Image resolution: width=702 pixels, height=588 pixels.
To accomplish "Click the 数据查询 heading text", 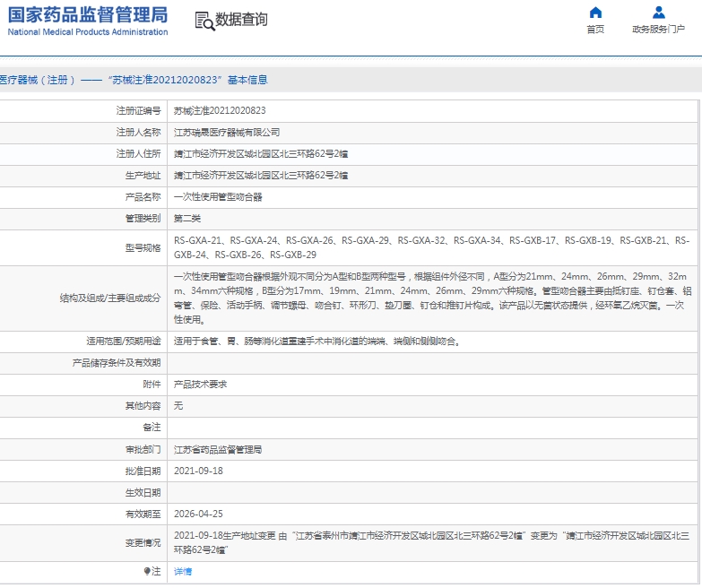I will click(x=241, y=19).
